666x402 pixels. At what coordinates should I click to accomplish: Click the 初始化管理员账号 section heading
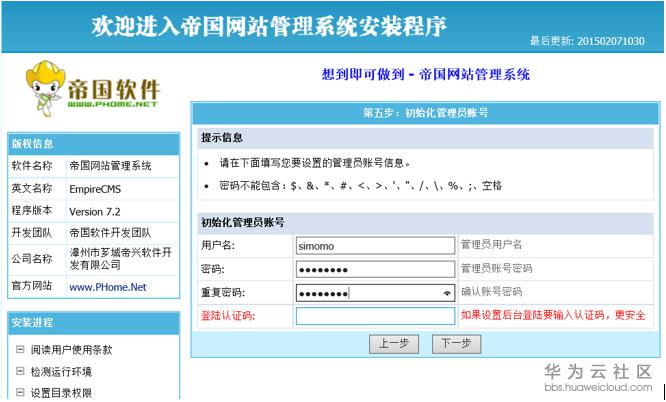(243, 223)
